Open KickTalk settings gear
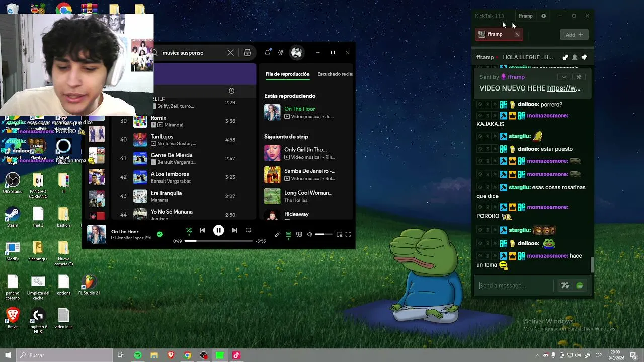Screen dimensions: 644x362 [x=543, y=16]
